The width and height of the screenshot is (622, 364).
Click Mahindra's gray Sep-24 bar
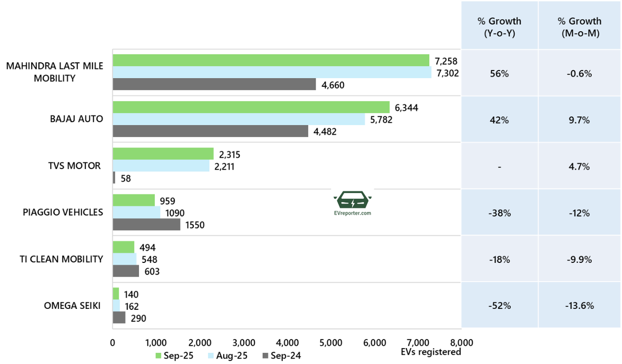coord(214,84)
